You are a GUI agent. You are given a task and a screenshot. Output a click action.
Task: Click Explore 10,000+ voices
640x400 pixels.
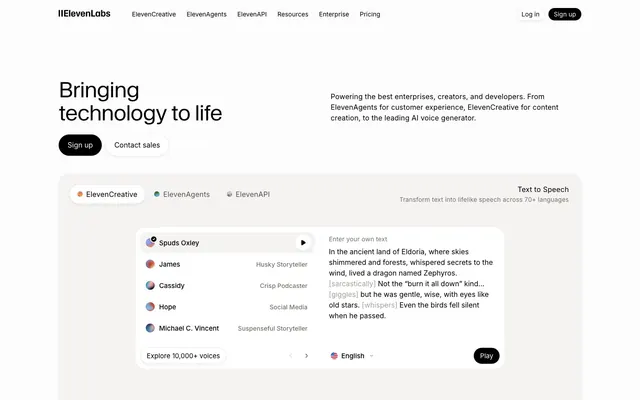(x=183, y=356)
